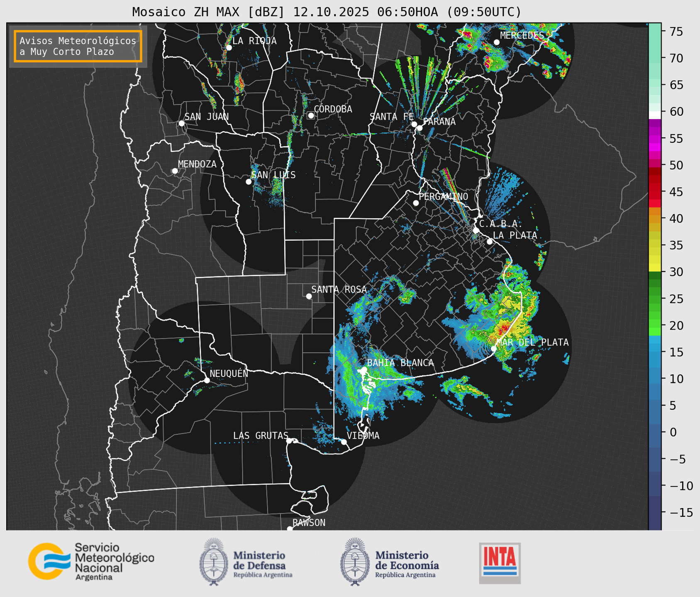Select the SANTA ROSA city marker
The width and height of the screenshot is (700, 597).
309,296
